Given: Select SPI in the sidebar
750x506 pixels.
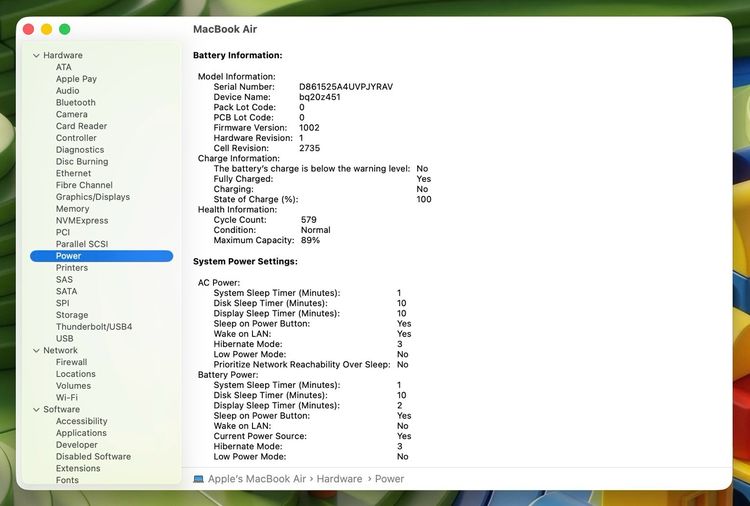Looking at the screenshot, I should click(x=63, y=303).
